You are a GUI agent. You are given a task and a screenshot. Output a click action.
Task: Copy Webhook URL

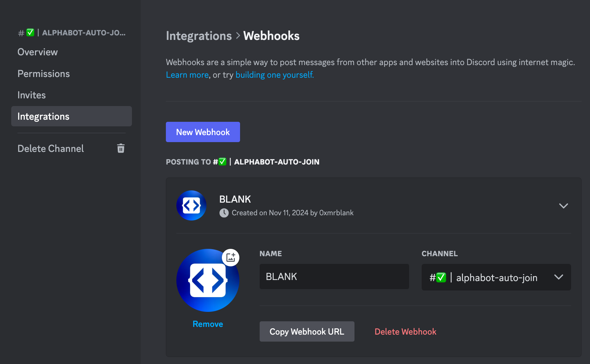click(307, 331)
